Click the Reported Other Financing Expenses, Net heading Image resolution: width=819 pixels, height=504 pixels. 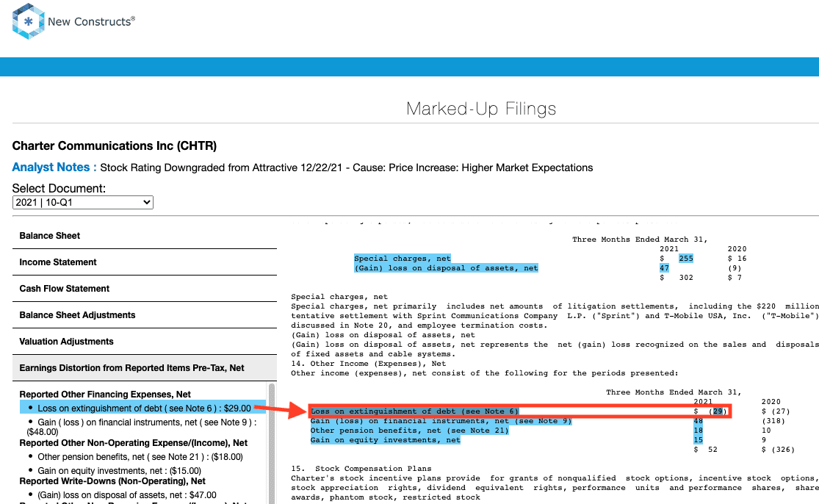pos(105,395)
